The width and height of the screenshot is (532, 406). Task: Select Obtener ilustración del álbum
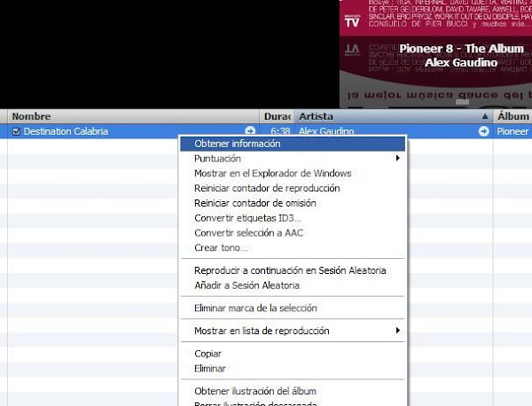293,391
